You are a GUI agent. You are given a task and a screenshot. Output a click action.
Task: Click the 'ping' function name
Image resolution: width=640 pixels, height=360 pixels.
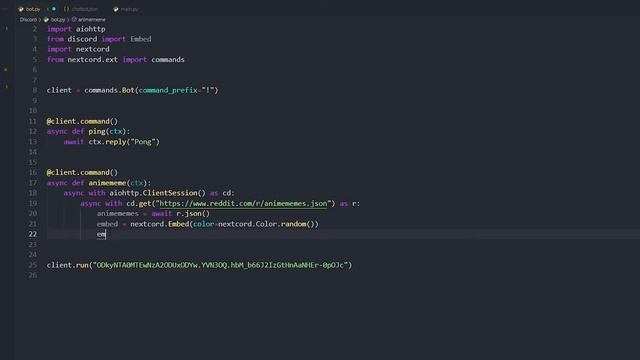pyautogui.click(x=97, y=131)
